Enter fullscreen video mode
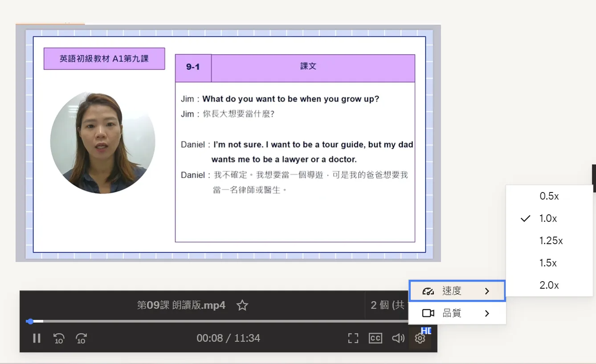Screen dimensions: 596x364 pos(353,339)
